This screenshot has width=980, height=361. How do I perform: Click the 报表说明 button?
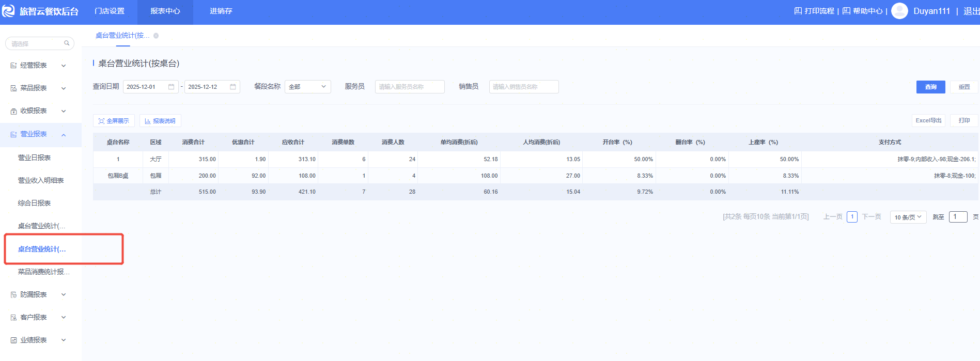160,121
